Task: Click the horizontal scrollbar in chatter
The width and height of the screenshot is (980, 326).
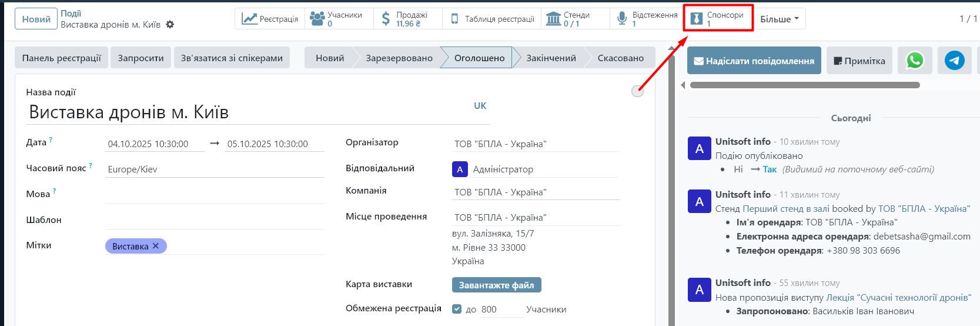Action: coord(804,85)
